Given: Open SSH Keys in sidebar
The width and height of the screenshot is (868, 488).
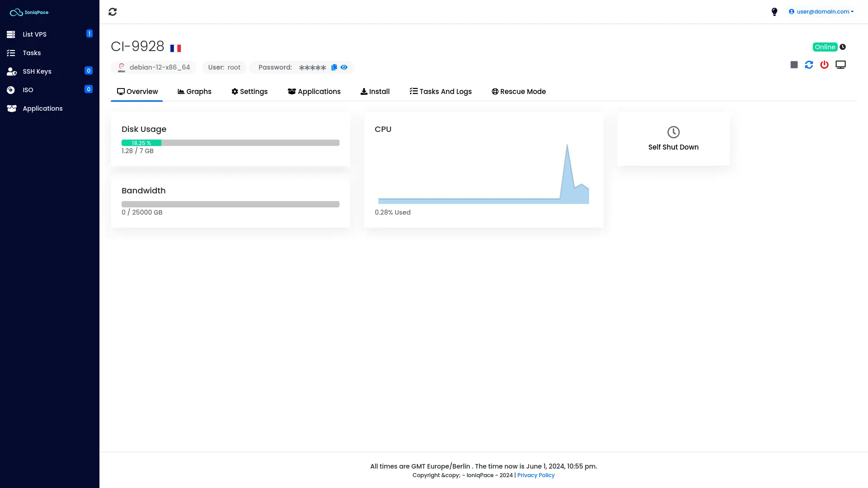Looking at the screenshot, I should (x=37, y=71).
